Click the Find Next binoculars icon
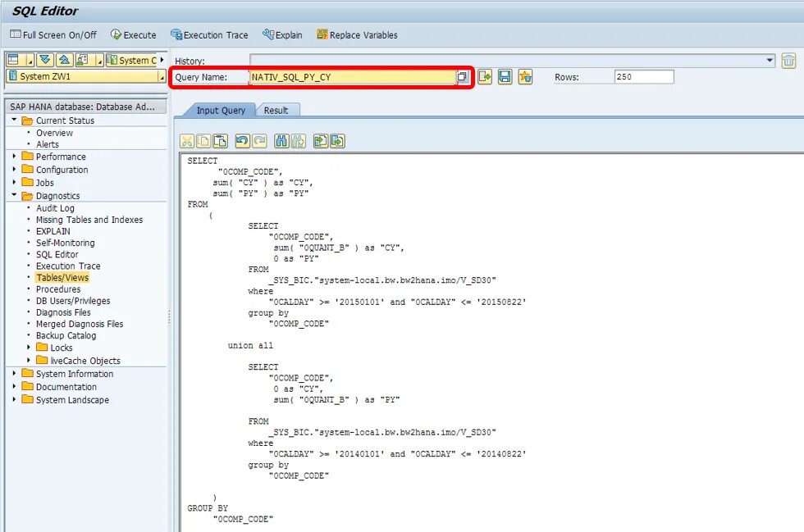Viewport: 804px width, 532px height. coord(299,141)
